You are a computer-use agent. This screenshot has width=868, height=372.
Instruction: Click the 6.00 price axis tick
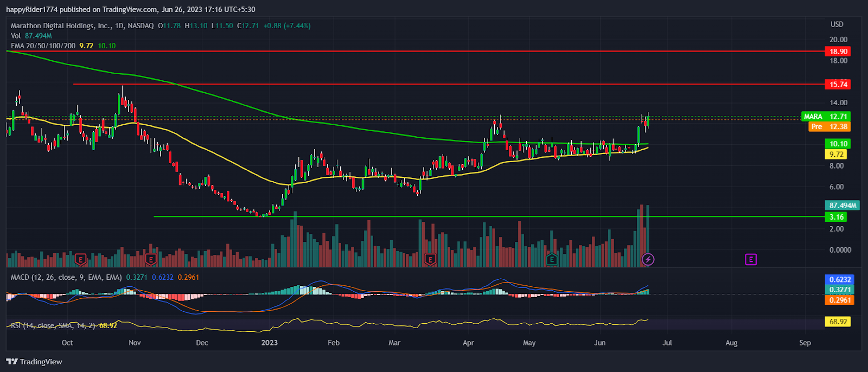click(x=837, y=187)
